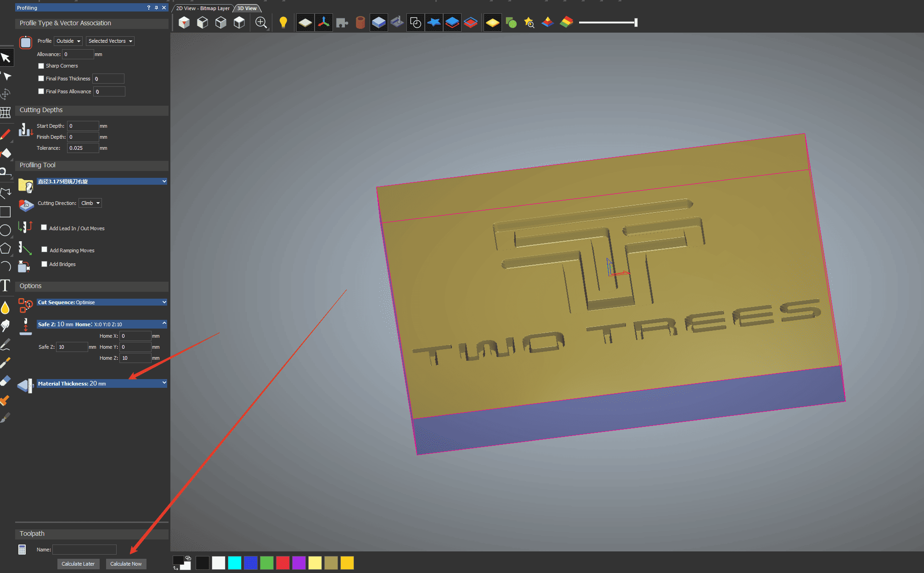Viewport: 924px width, 573px height.
Task: Click the Allowance input field
Action: coord(78,54)
